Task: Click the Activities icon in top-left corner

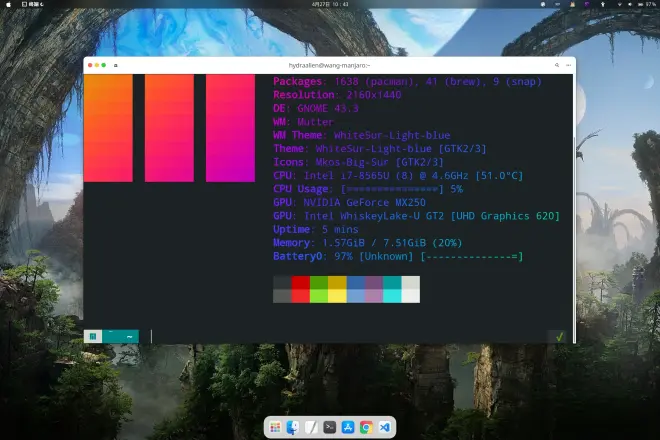Action: [x=10, y=5]
